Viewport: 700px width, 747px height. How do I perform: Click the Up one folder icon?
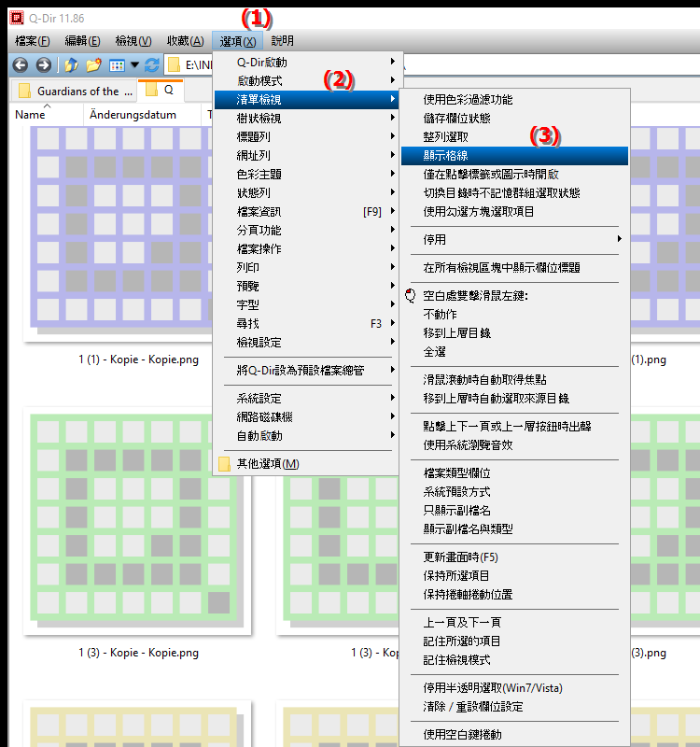point(71,64)
